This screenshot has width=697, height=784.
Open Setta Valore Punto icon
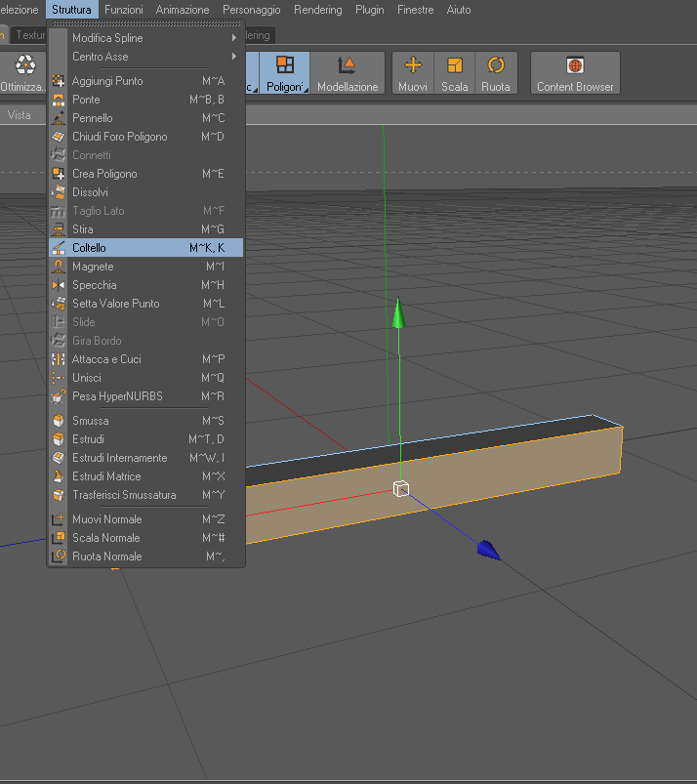point(59,304)
